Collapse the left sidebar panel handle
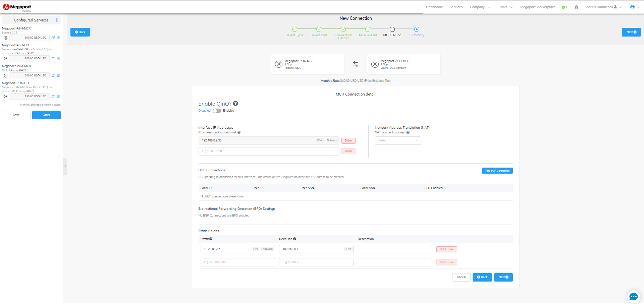Screen dimensions: 644x304 [x=65, y=167]
